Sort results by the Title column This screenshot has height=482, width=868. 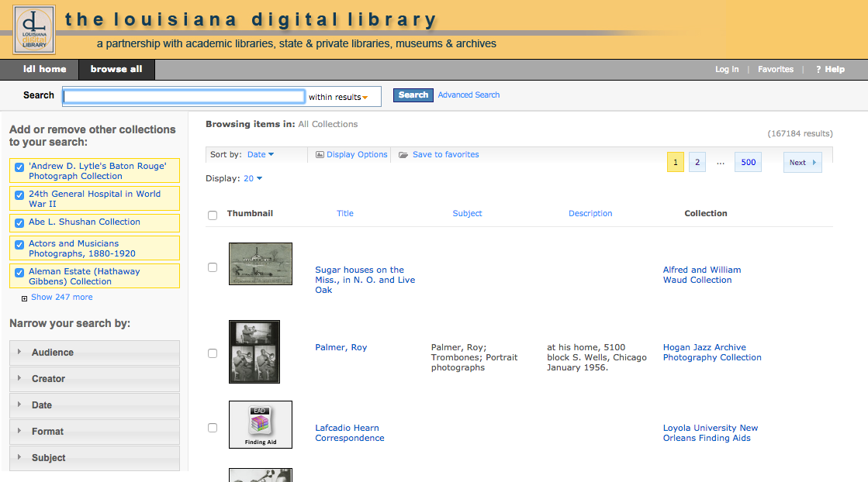345,213
